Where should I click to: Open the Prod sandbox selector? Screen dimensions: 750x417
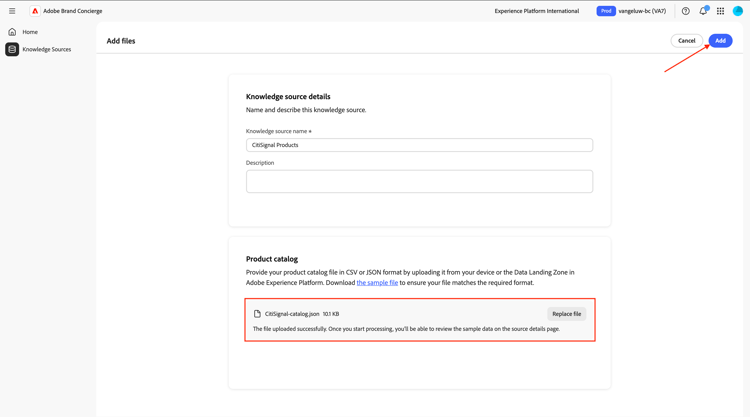coord(606,11)
